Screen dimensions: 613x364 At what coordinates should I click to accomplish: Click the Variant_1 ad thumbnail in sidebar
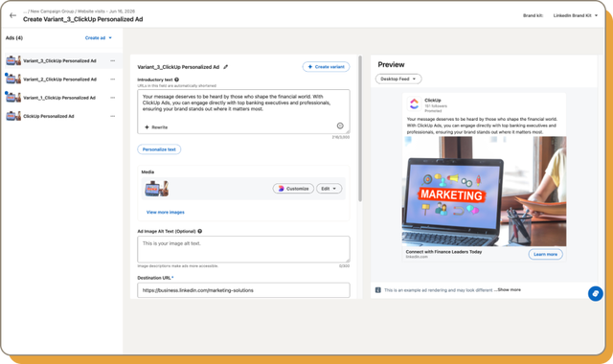13,98
